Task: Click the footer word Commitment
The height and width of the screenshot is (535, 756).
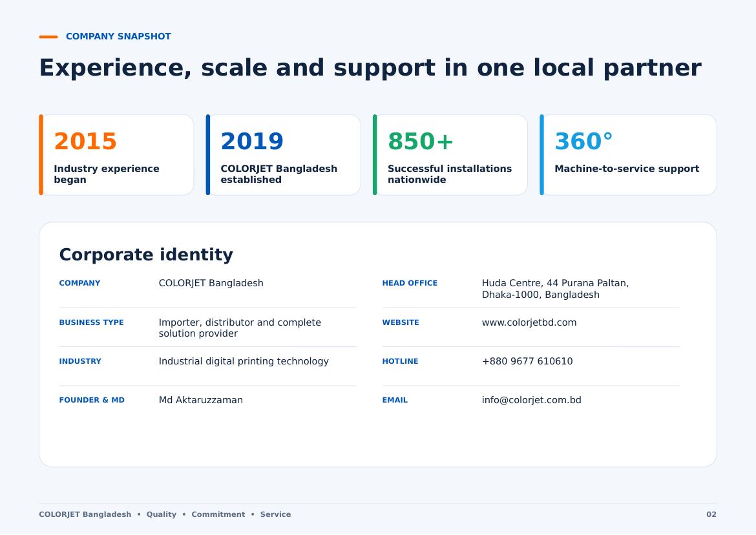Action: point(218,515)
